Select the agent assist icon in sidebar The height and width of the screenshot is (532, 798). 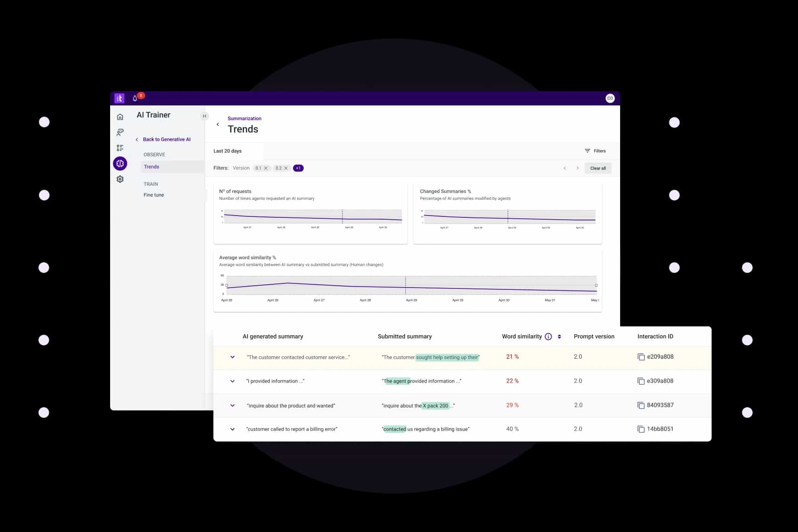click(x=120, y=132)
